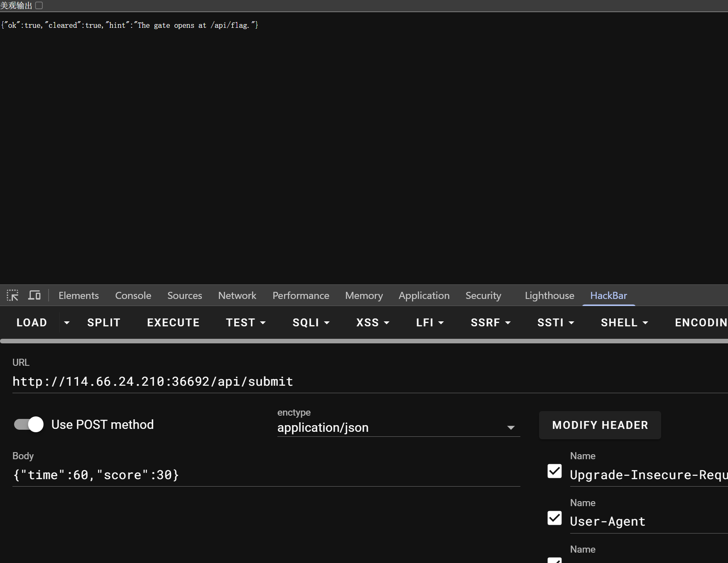
Task: Open the dropdown arrow next to LOAD
Action: point(66,323)
